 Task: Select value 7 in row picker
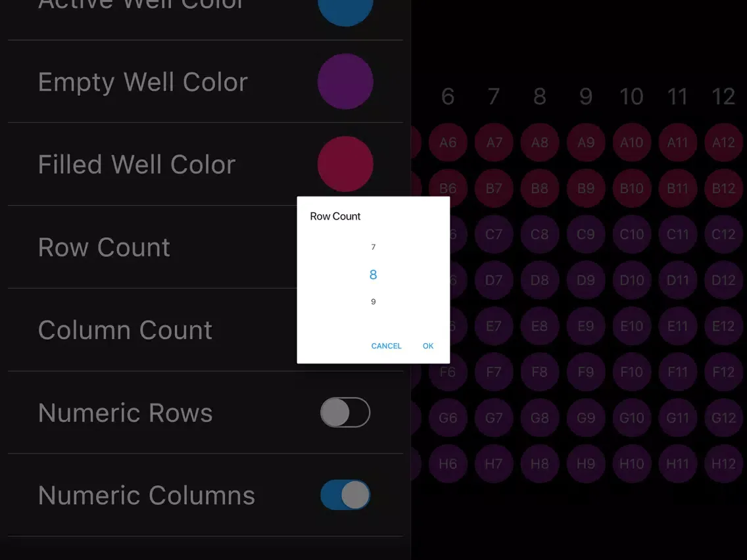(x=373, y=247)
